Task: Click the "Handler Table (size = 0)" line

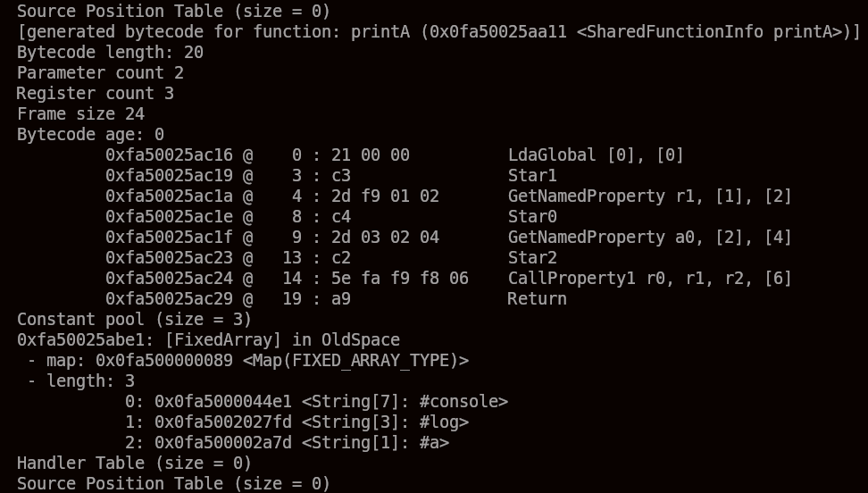Action: [x=134, y=464]
